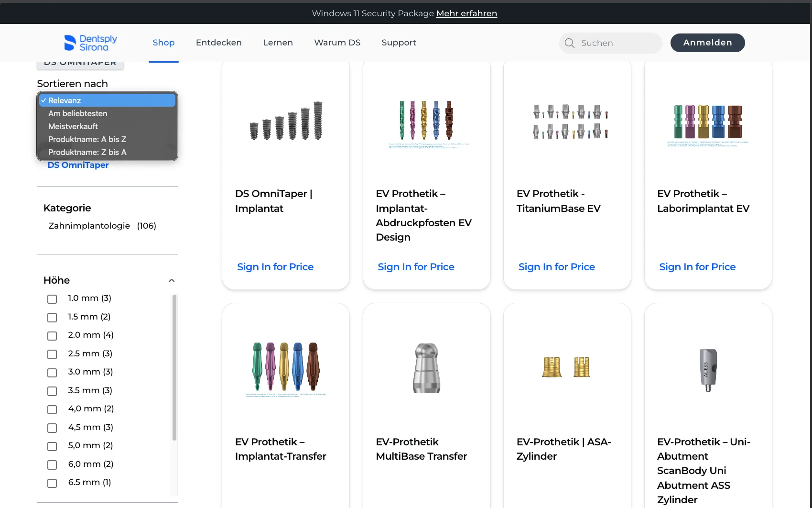Image resolution: width=812 pixels, height=508 pixels.
Task: Open the Warum DS menu
Action: pos(337,43)
